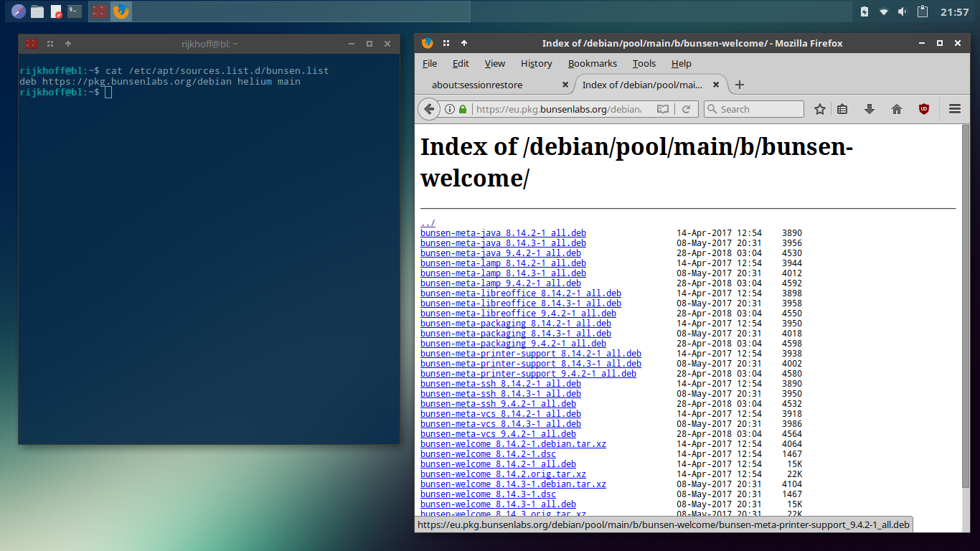This screenshot has height=551, width=980.
Task: Open uBlock Origin shield icon
Action: tap(924, 109)
